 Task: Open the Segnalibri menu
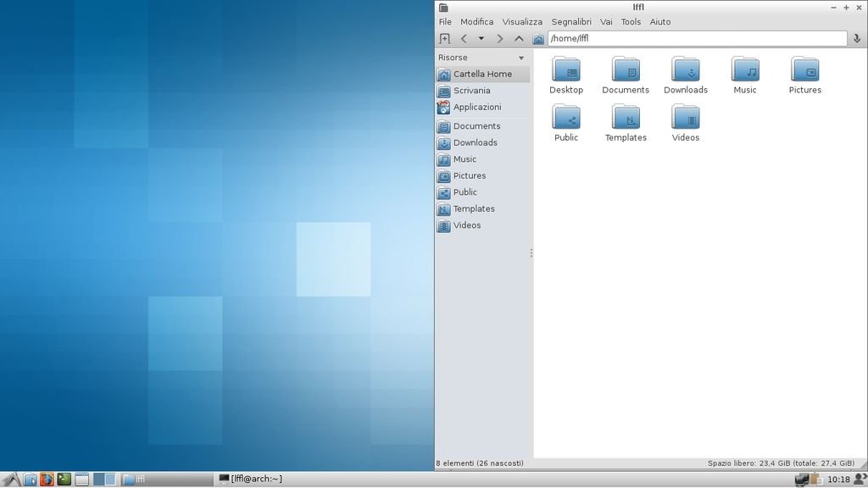pyautogui.click(x=571, y=22)
